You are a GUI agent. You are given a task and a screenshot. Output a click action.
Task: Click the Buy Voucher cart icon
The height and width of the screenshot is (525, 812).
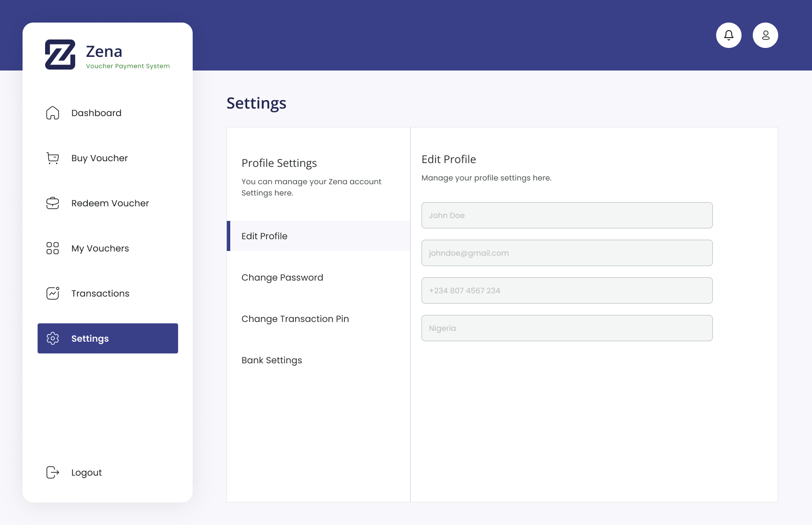point(53,158)
